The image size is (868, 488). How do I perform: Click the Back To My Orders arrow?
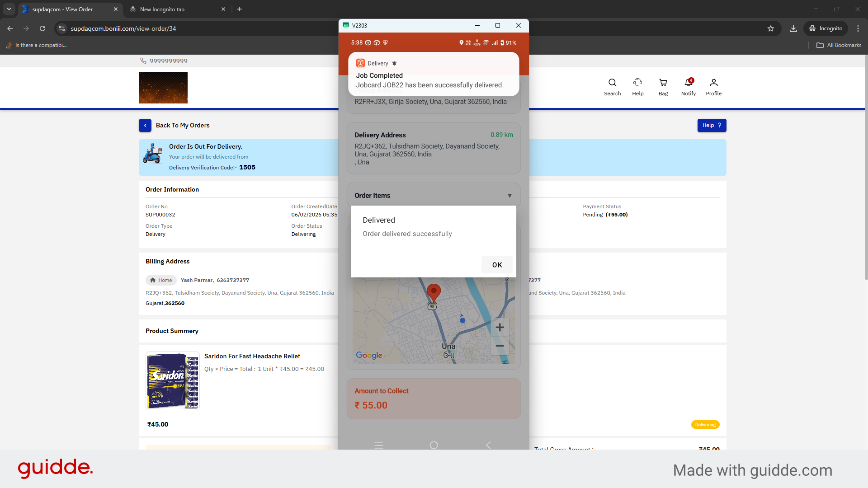coord(145,126)
